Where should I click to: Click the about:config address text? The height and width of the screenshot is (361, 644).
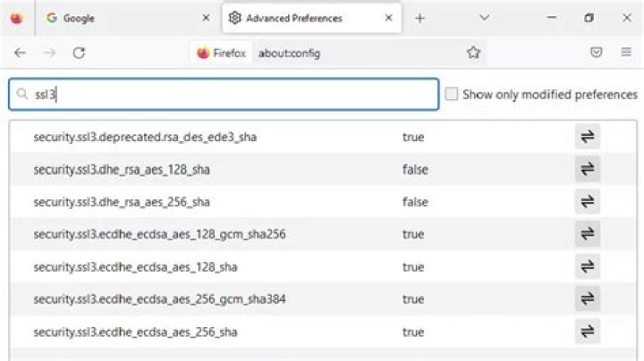pos(289,54)
